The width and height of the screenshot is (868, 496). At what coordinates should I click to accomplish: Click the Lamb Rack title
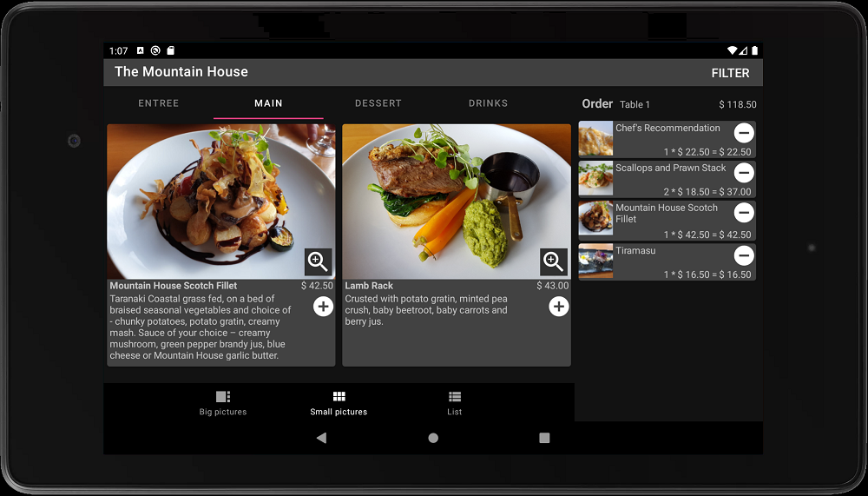[x=369, y=286]
